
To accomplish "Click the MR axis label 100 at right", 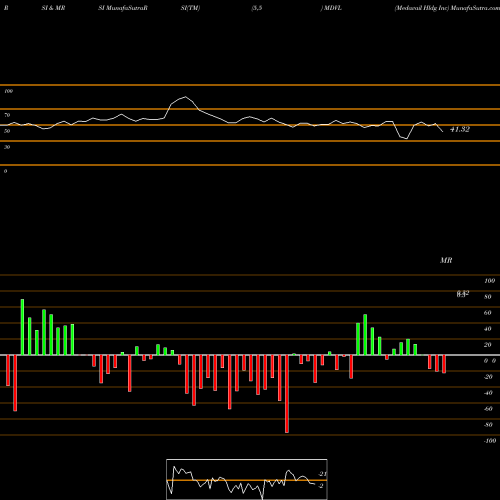I will point(490,281).
